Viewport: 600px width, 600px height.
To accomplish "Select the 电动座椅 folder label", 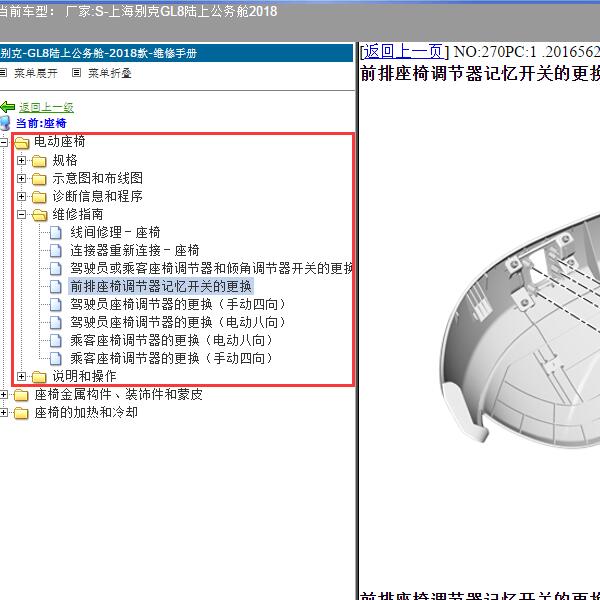I will pyautogui.click(x=60, y=142).
